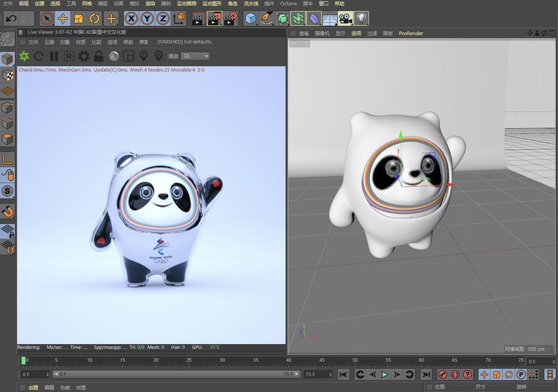Go to start of timeline
Viewport: 558px width, 392px height.
[x=343, y=374]
